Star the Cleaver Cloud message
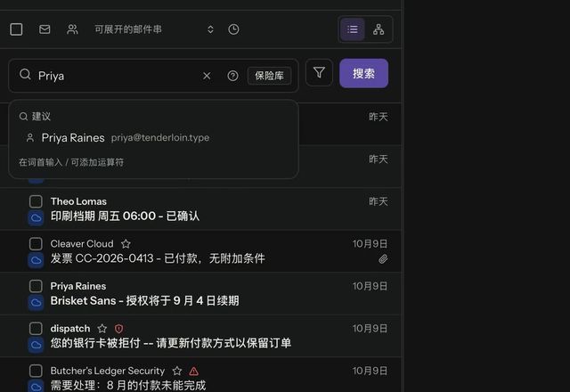 126,243
